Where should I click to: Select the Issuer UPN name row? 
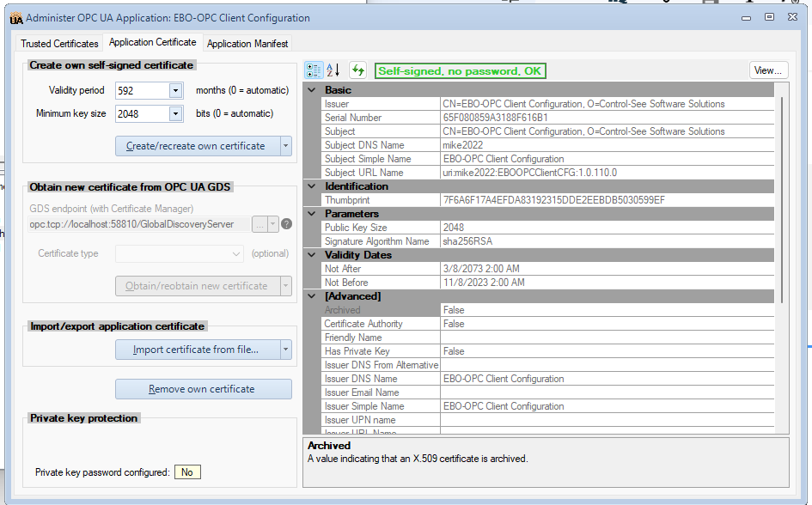point(548,420)
